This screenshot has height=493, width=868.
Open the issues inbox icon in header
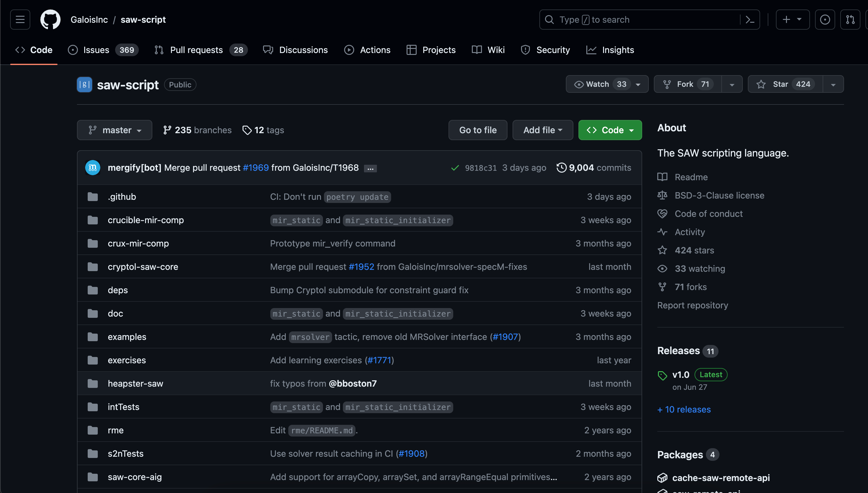point(825,20)
